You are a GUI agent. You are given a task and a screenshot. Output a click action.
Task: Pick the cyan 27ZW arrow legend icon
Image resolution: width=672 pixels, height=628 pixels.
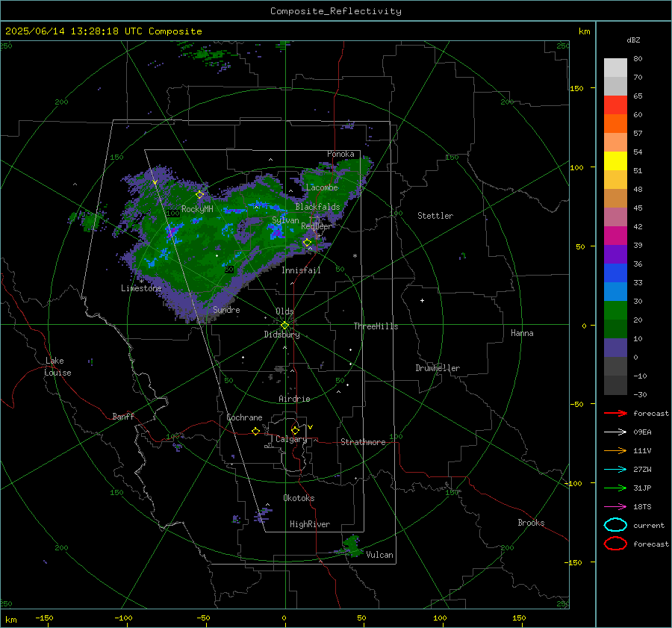[615, 470]
